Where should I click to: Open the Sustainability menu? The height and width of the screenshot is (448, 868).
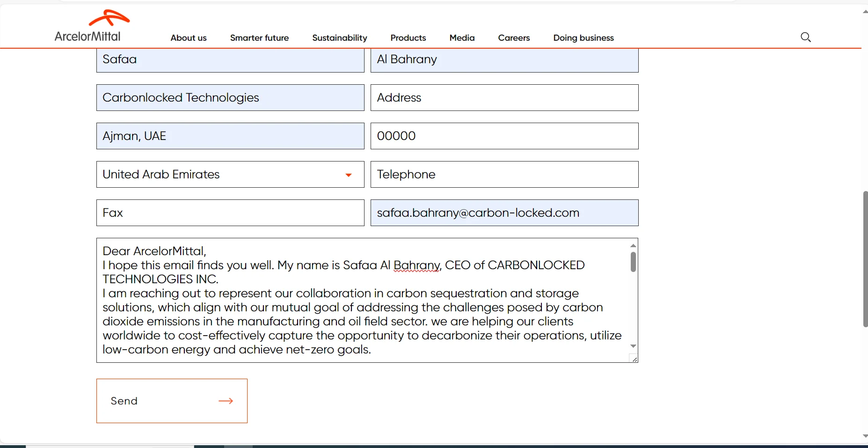point(340,38)
